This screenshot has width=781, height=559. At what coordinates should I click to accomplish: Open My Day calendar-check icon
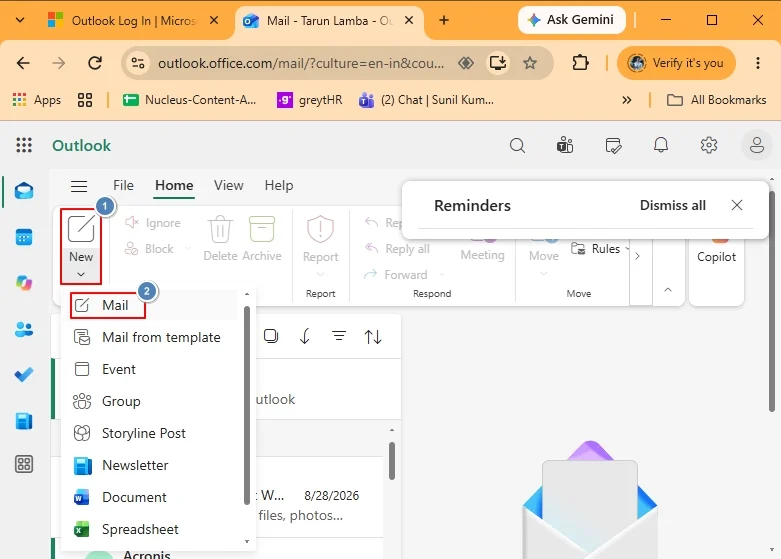613,145
